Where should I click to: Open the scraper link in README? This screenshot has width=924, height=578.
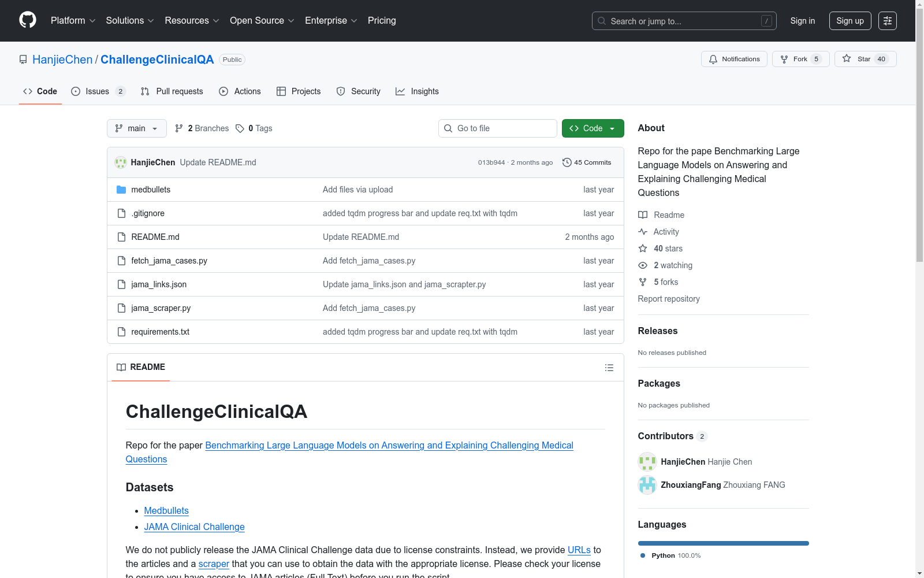click(214, 564)
